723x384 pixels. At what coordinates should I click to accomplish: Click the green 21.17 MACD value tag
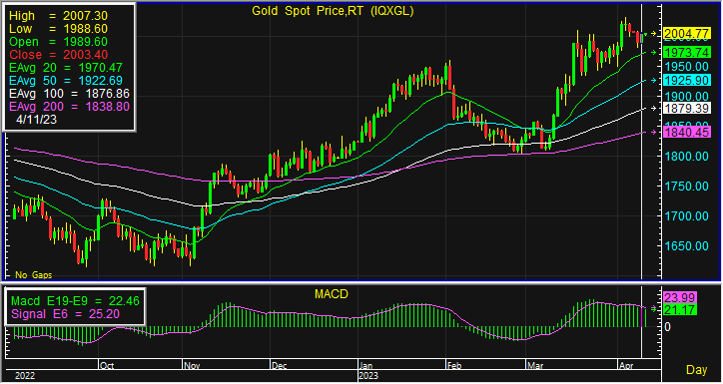point(680,310)
